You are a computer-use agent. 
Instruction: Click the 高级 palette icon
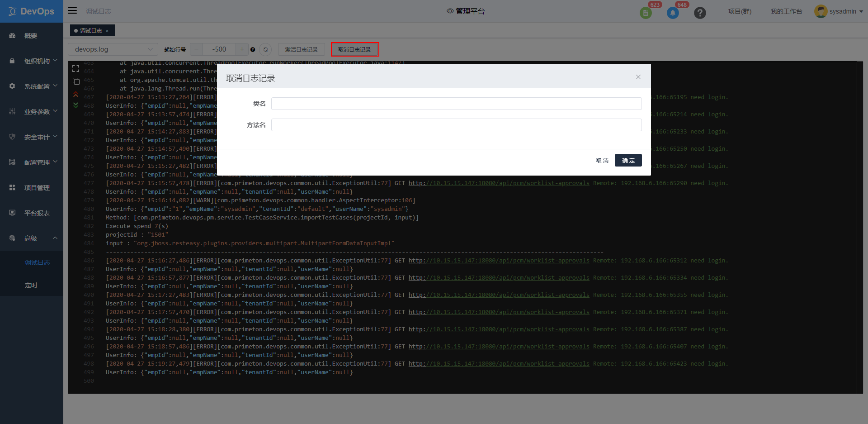tap(12, 238)
